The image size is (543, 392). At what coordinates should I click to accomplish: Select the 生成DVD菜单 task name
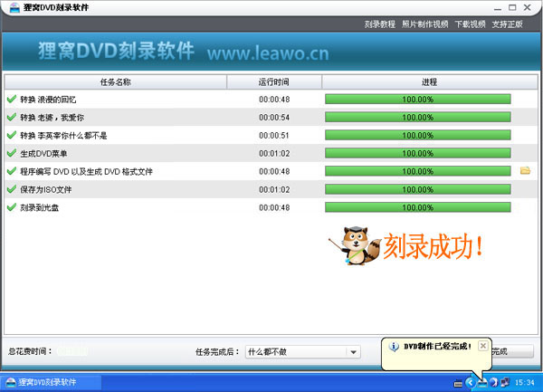(43, 153)
